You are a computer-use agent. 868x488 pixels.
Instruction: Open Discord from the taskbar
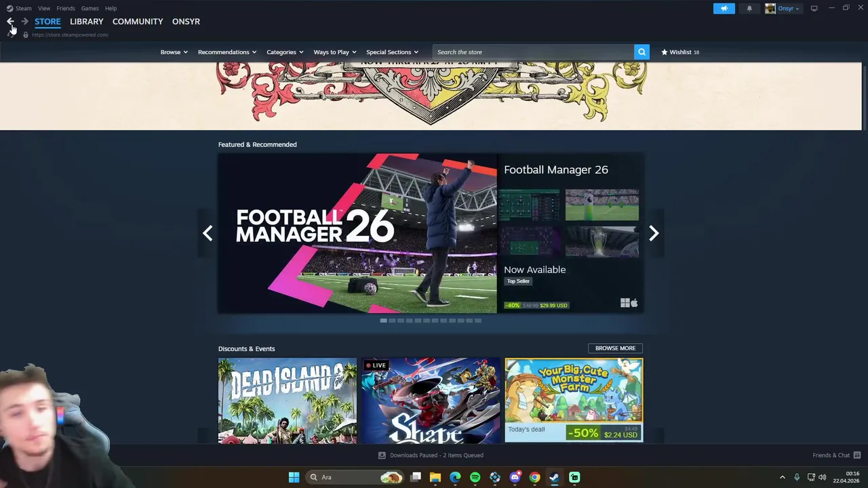(515, 477)
